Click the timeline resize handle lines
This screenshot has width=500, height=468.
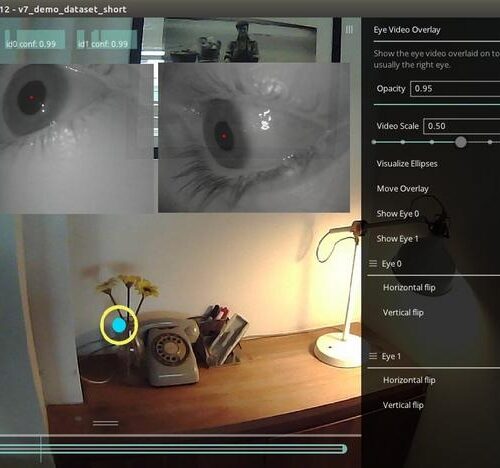tap(105, 423)
